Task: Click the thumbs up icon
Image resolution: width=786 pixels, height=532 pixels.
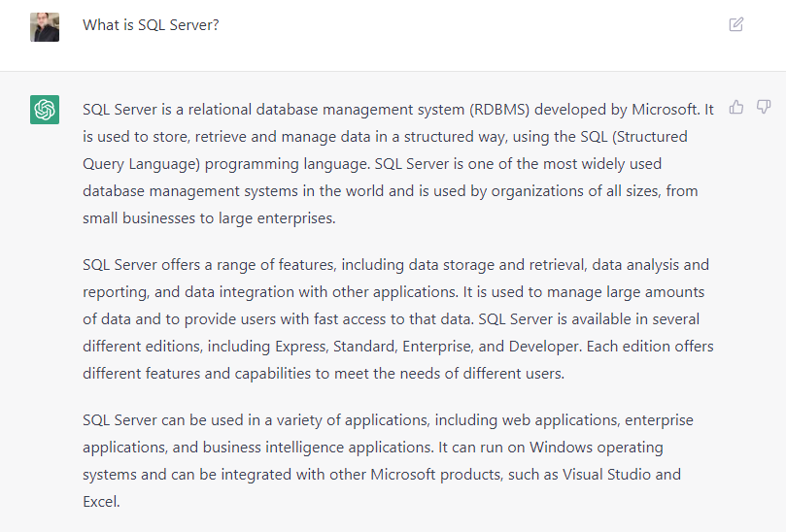Action: click(736, 107)
